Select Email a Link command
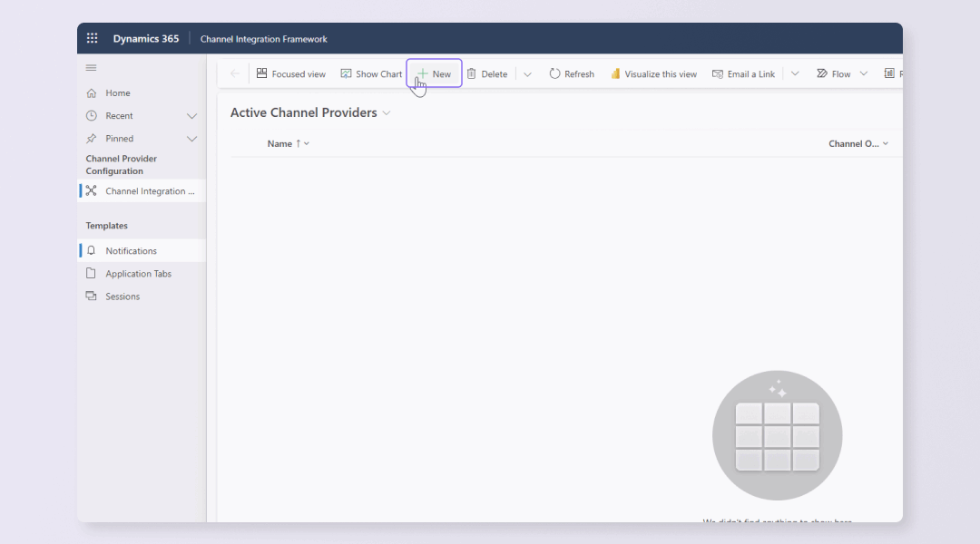Screen dimensions: 980x544 click(743, 74)
